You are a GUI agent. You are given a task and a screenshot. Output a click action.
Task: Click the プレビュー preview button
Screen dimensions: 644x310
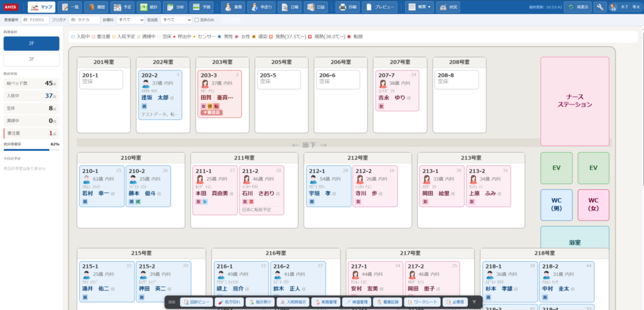(380, 7)
